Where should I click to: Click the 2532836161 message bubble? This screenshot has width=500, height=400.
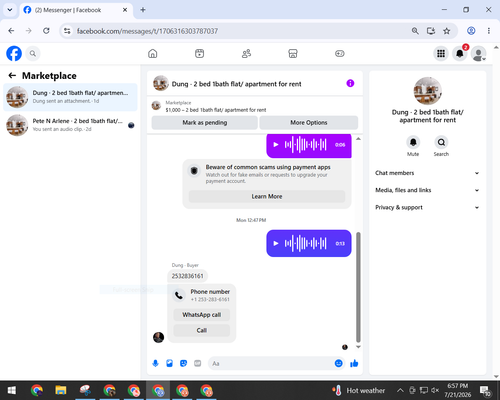pos(187,276)
